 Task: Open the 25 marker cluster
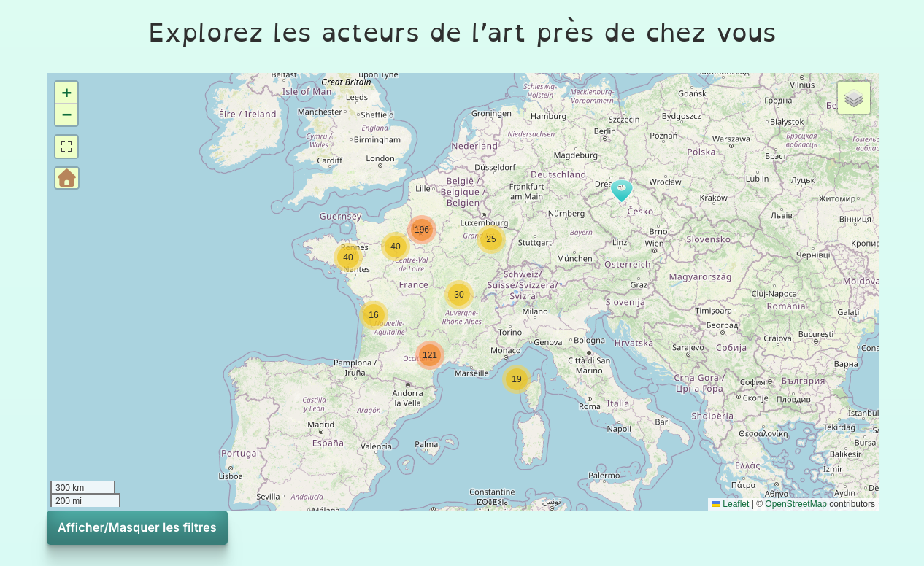(x=491, y=239)
